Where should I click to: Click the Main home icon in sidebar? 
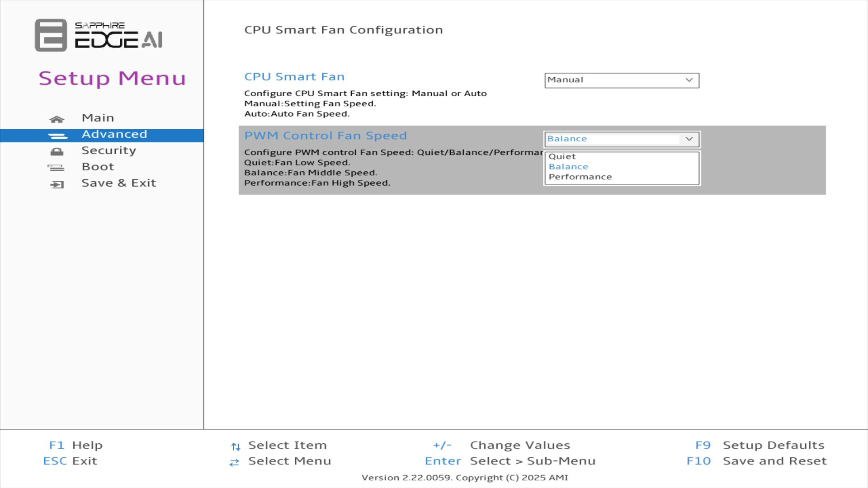coord(57,119)
